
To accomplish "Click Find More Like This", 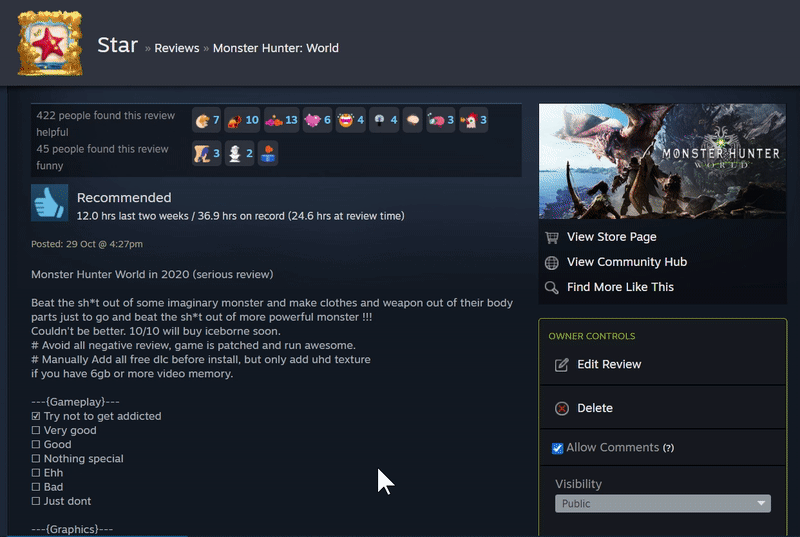I will tap(620, 287).
